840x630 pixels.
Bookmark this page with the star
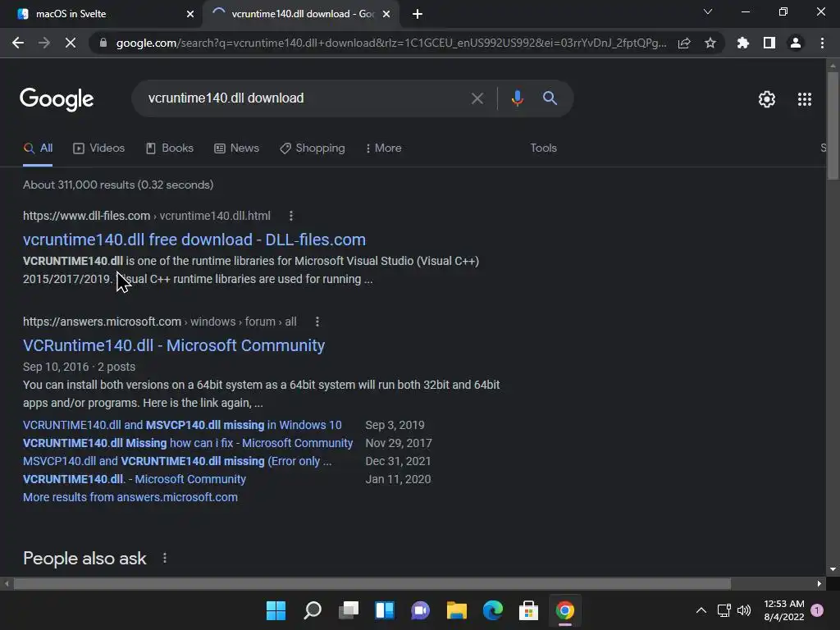(x=710, y=43)
